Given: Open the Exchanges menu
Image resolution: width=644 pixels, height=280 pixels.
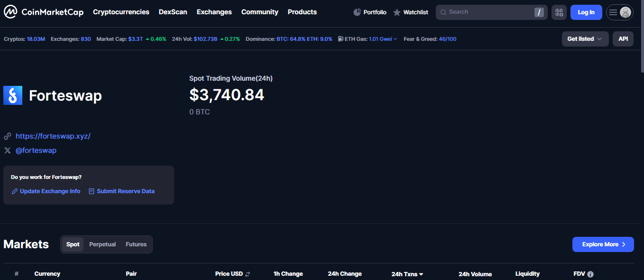Looking at the screenshot, I should (214, 12).
